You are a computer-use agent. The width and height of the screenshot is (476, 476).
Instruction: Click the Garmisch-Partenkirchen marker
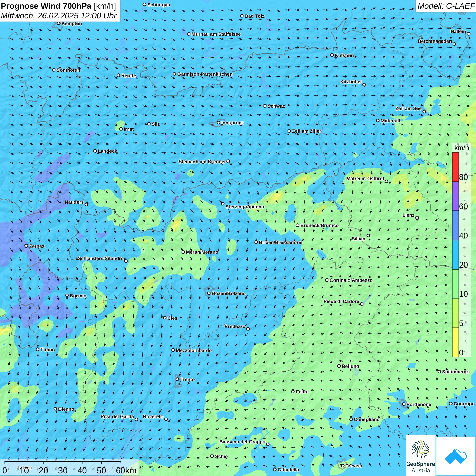tap(175, 74)
